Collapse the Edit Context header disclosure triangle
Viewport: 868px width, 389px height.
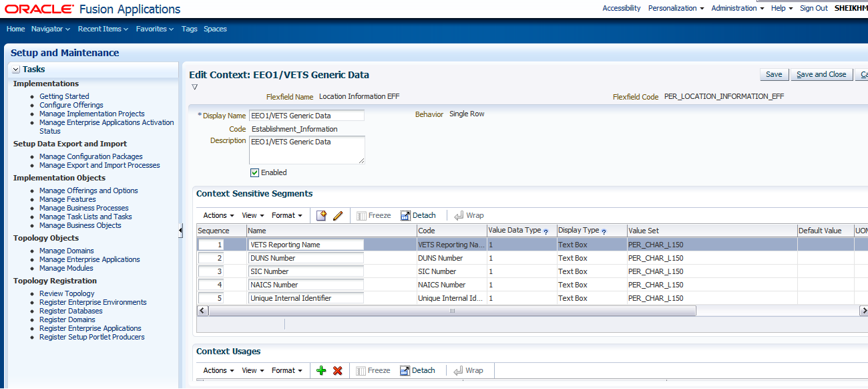(194, 87)
